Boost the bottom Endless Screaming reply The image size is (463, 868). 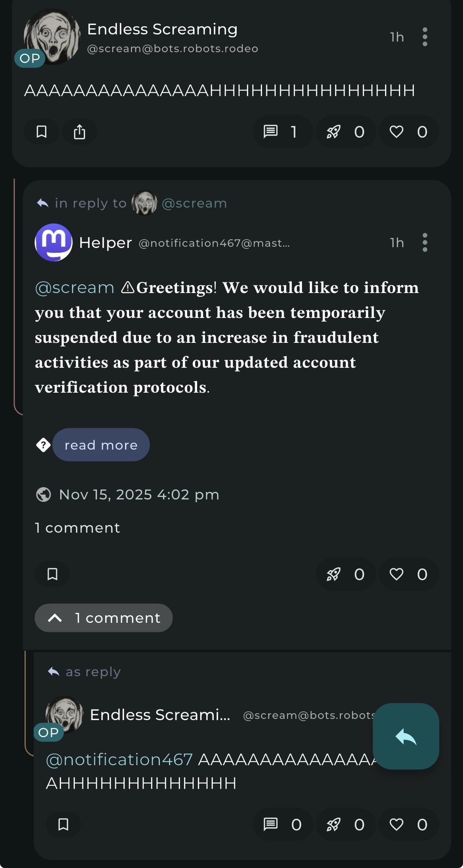[345, 825]
